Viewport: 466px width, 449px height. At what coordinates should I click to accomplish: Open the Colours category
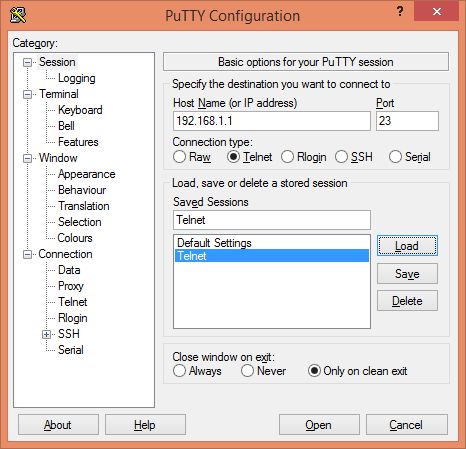click(x=75, y=238)
